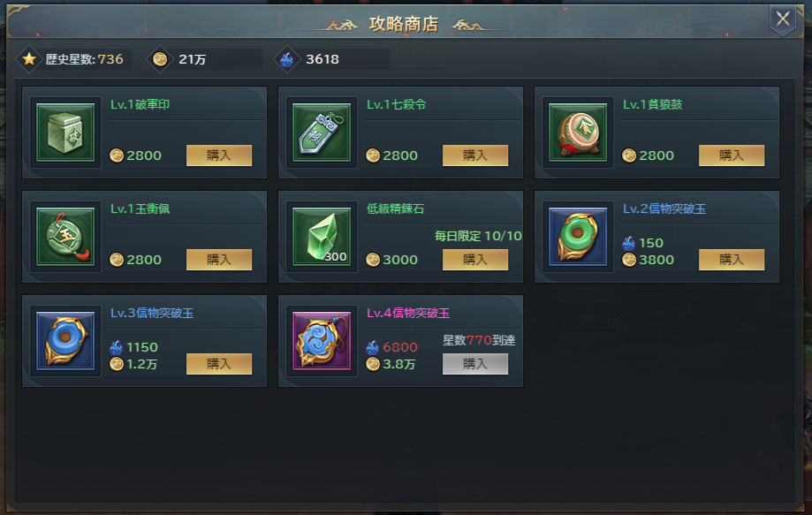Select the Lv.2信物突破玉 green jade ring icon

(x=578, y=237)
